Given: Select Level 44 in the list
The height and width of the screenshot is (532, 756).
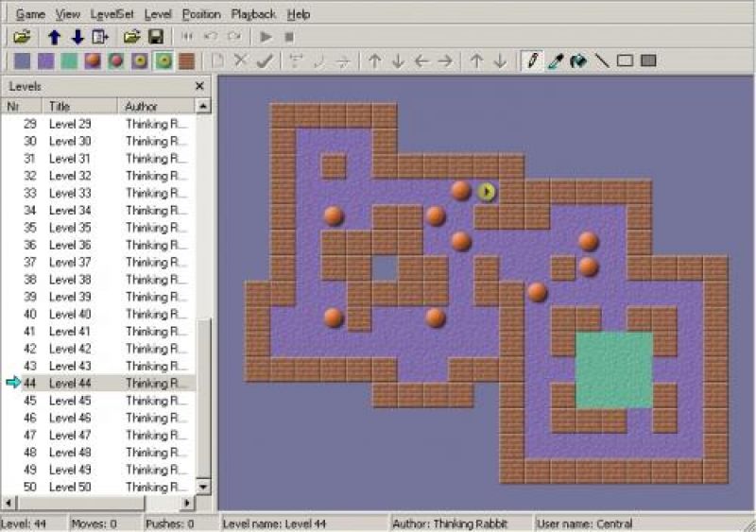Looking at the screenshot, I should (98, 383).
